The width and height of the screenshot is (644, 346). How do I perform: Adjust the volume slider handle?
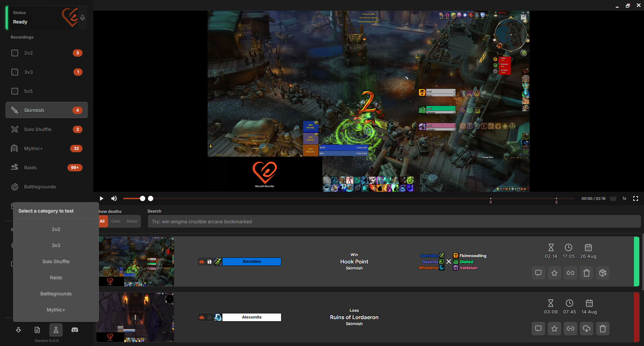point(143,198)
